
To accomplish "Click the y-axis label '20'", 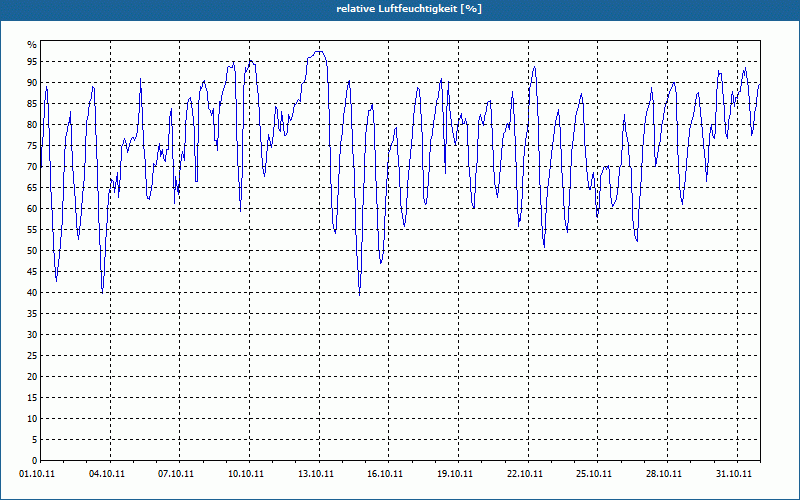I will 32,377.
